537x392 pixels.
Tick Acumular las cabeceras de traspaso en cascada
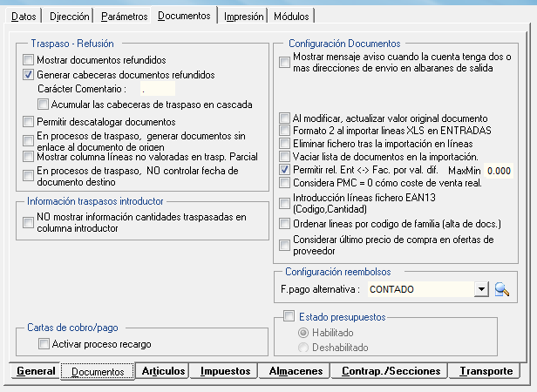click(44, 104)
